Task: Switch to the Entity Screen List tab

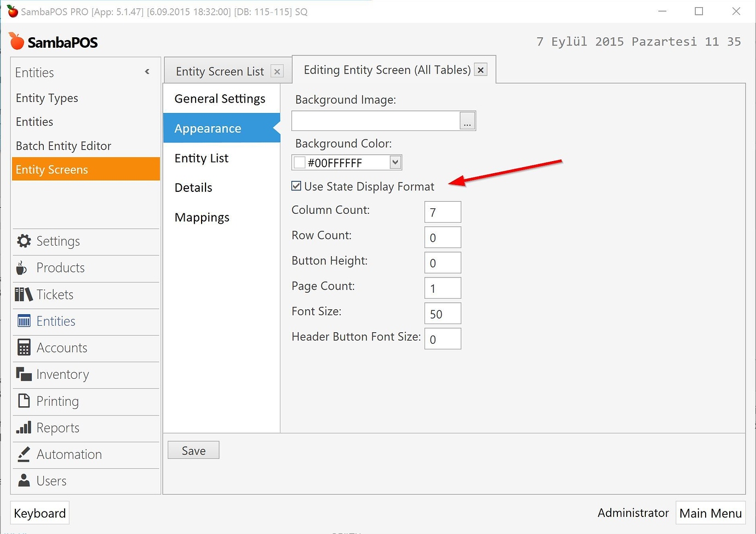Action: [219, 71]
